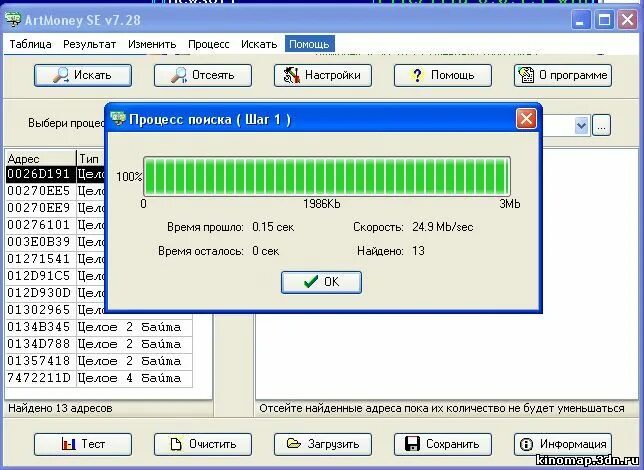
Task: Expand the process selection dropdown arrow
Action: point(582,125)
